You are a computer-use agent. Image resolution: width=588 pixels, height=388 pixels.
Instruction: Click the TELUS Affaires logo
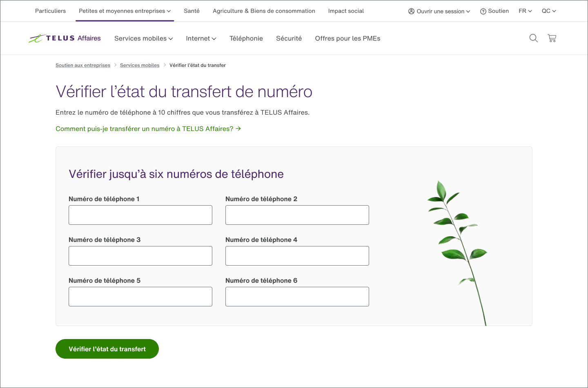click(65, 38)
